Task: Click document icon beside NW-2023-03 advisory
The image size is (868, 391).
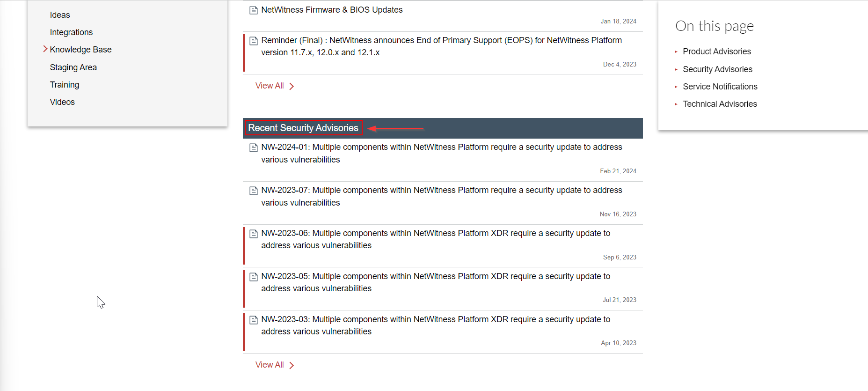Action: (254, 320)
